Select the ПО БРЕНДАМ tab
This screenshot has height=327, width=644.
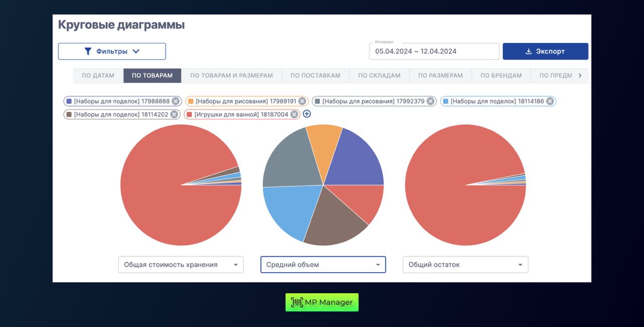501,76
